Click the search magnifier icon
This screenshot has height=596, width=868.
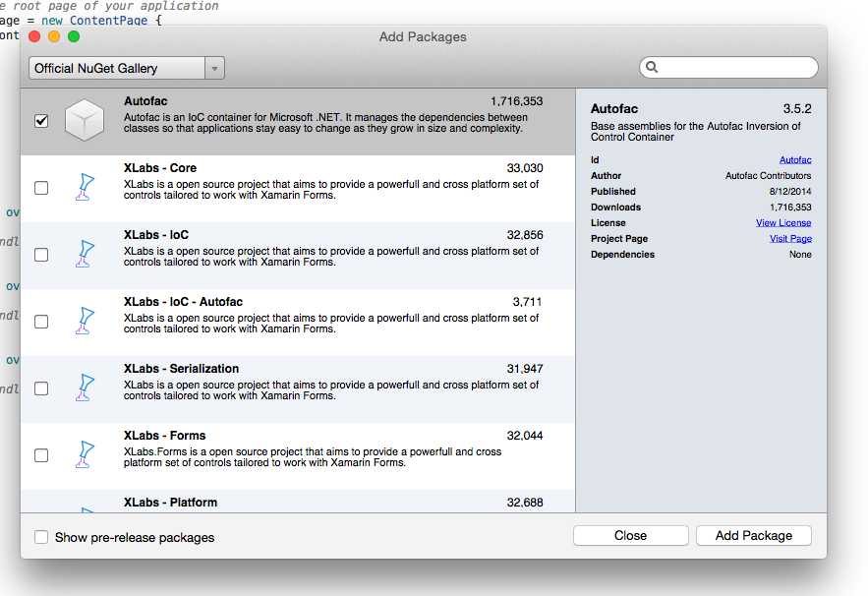[x=652, y=67]
